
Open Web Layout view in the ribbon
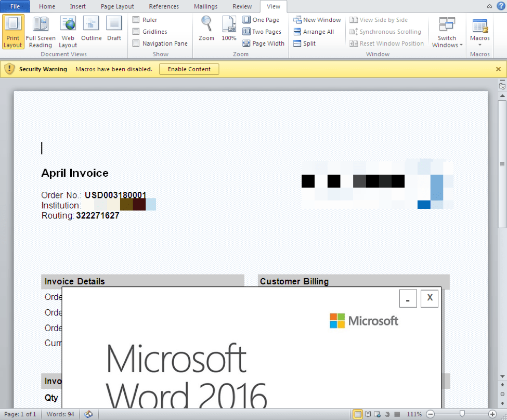[x=68, y=32]
